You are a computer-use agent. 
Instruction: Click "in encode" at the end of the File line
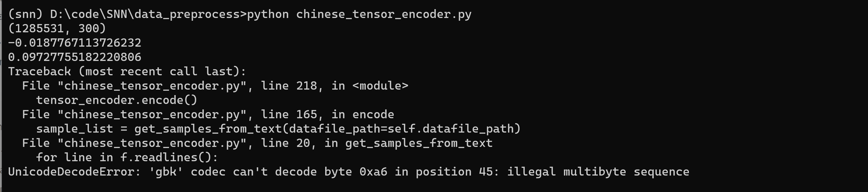tap(362, 115)
